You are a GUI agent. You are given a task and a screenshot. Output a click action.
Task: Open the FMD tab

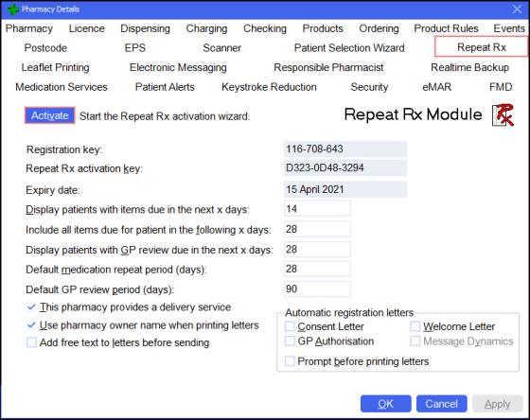tap(501, 87)
